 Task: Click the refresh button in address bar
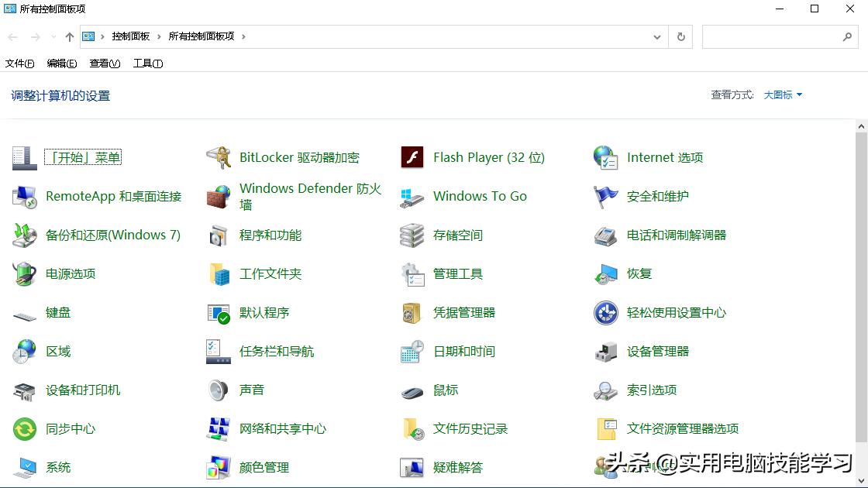coord(680,36)
